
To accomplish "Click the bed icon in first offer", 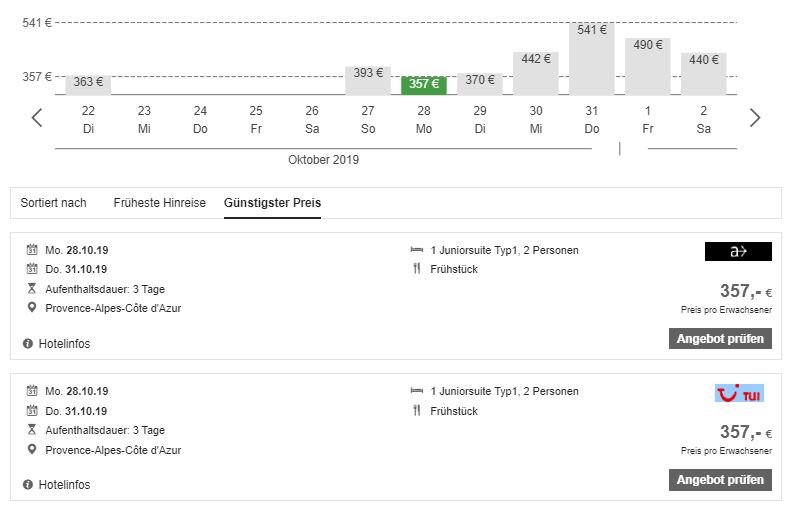I will [417, 250].
